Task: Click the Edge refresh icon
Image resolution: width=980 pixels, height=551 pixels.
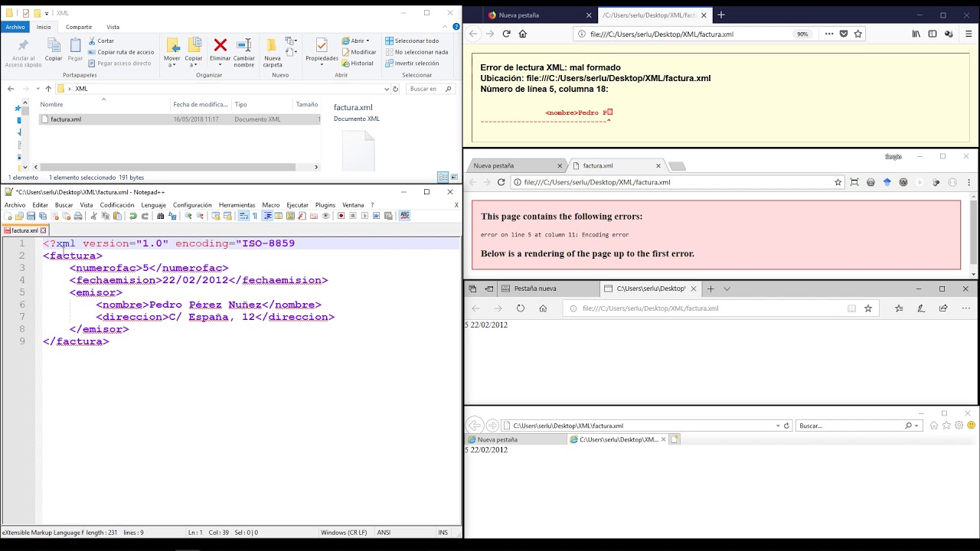Action: point(521,308)
